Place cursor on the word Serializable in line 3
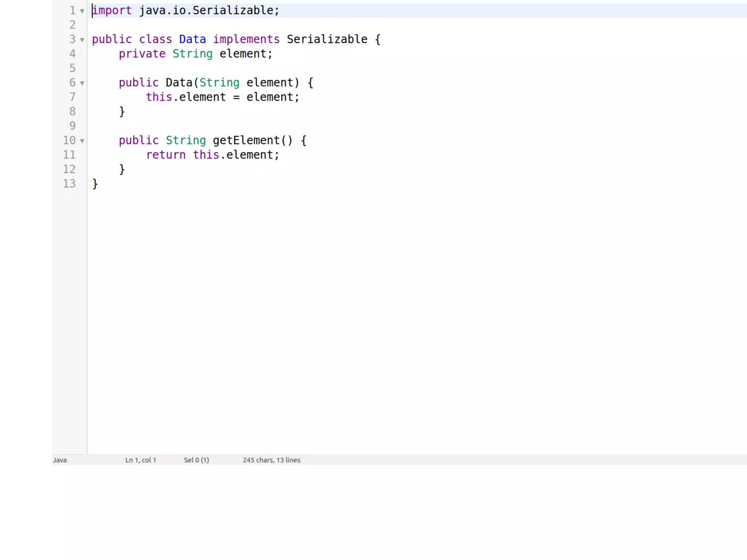 tap(327, 39)
